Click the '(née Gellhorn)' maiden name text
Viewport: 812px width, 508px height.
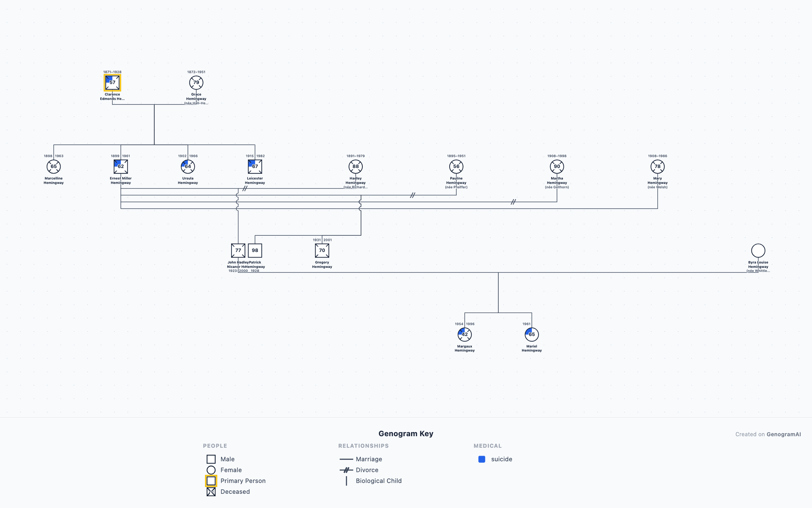click(557, 187)
